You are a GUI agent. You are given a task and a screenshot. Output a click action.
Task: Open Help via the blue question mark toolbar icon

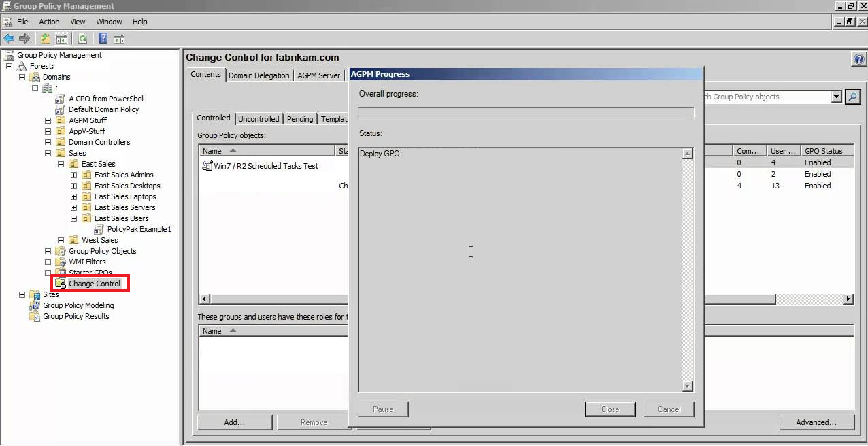(103, 39)
